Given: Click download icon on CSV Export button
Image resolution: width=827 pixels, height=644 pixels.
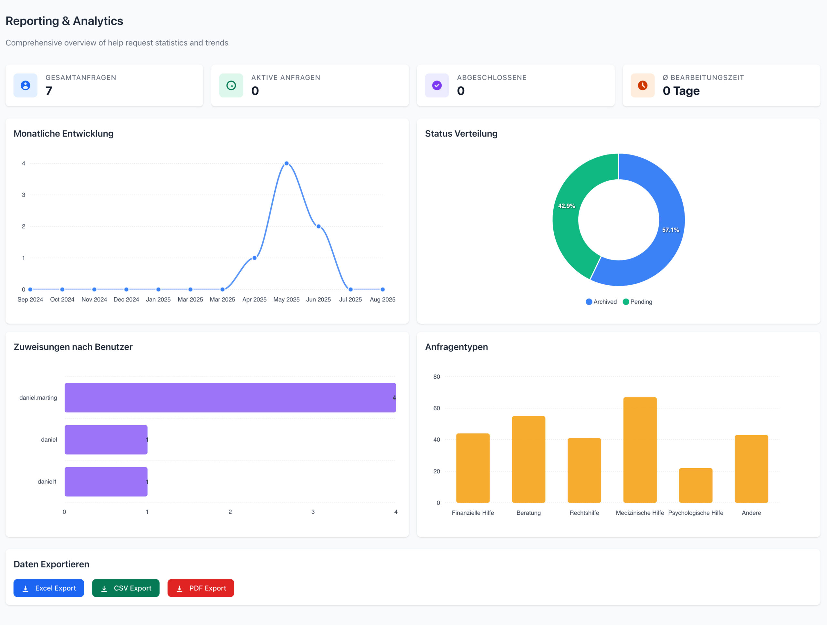Looking at the screenshot, I should [104, 588].
